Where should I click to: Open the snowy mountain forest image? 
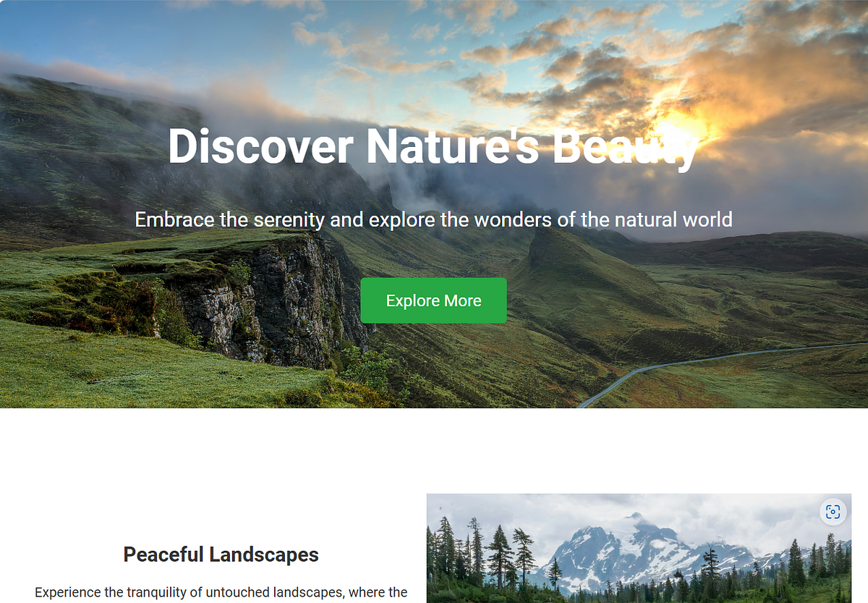639,548
